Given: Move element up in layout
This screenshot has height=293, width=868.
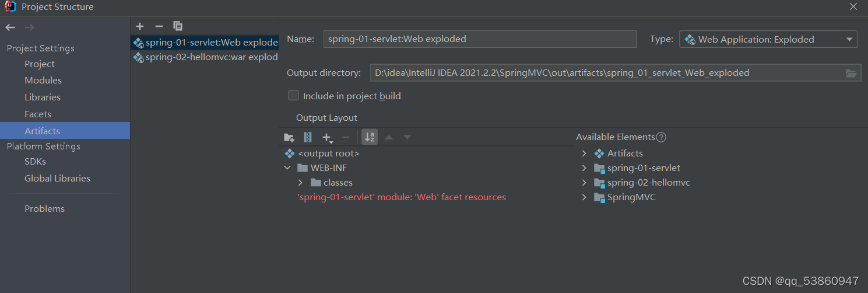Looking at the screenshot, I should (x=389, y=137).
